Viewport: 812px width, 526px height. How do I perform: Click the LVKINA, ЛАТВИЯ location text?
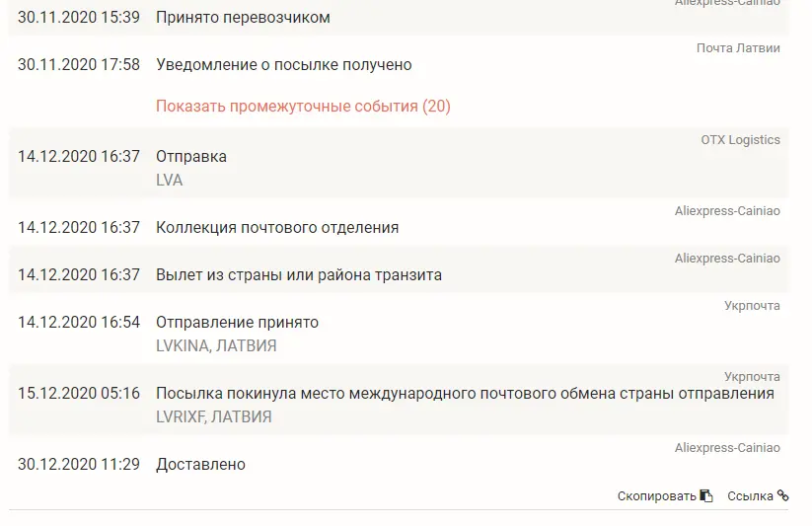pyautogui.click(x=216, y=345)
